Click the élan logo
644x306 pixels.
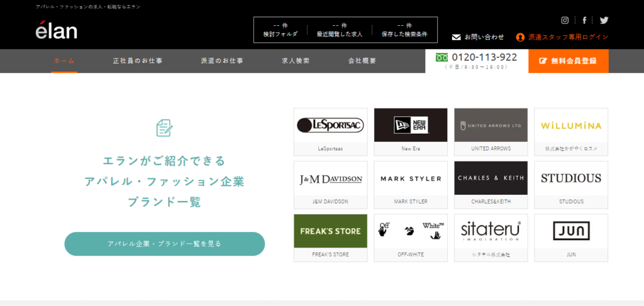56,30
